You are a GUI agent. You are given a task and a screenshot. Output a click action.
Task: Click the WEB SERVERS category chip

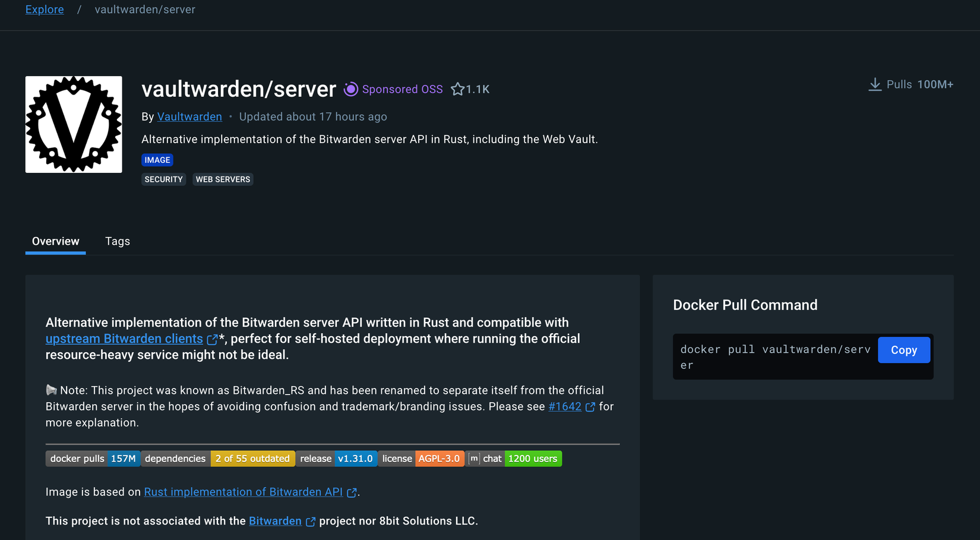pos(223,179)
